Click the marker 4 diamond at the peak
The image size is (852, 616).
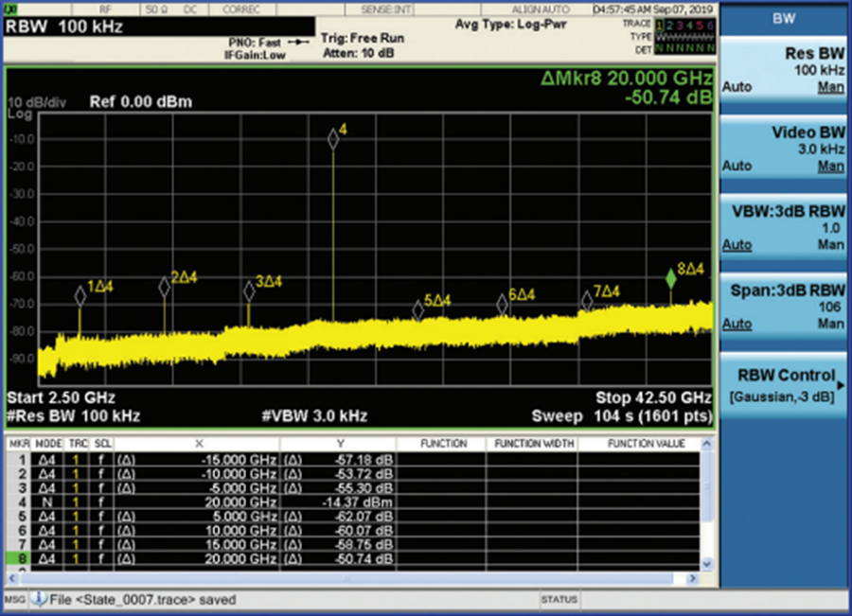(333, 139)
